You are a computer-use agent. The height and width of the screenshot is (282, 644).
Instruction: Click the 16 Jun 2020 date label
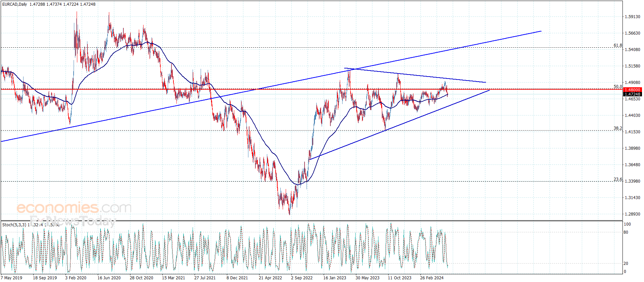point(109,278)
